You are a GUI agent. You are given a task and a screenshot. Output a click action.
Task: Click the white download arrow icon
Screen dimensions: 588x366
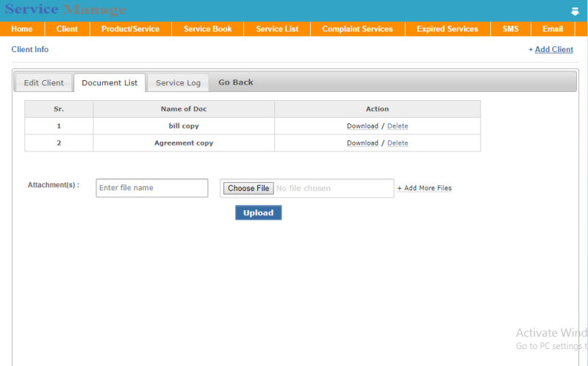[575, 11]
